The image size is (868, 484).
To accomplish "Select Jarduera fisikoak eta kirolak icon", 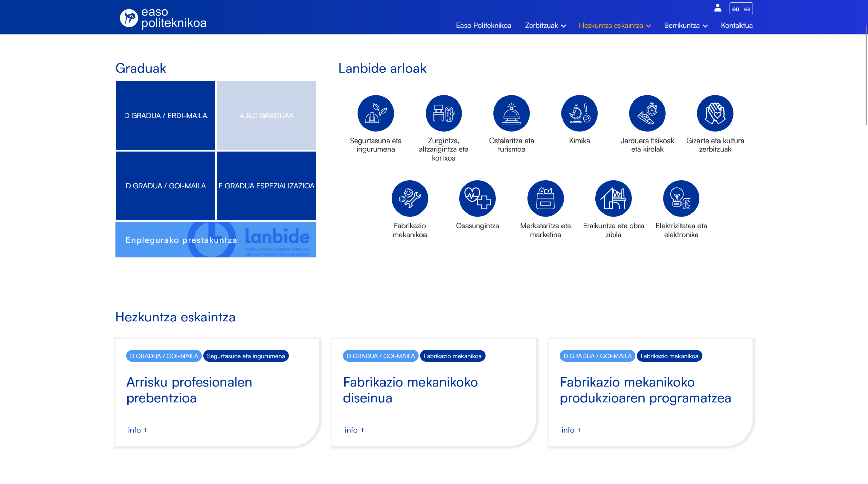I will click(x=647, y=113).
